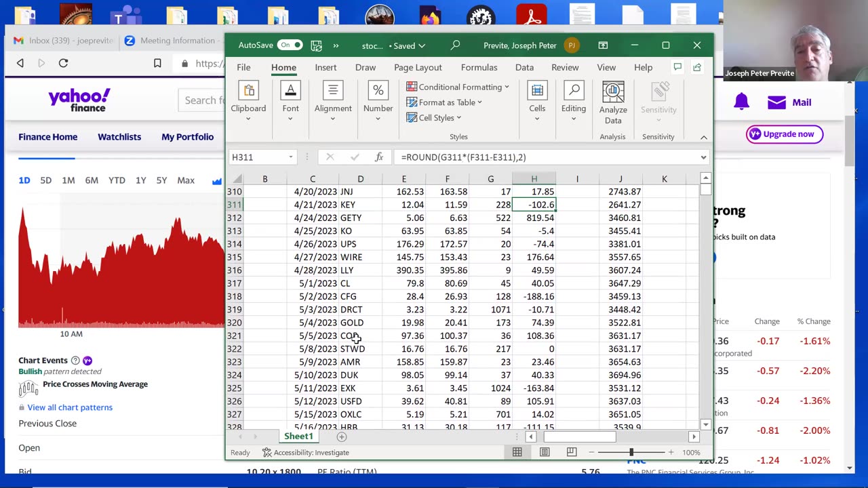Click the Select All corner triangle
Screen dimensions: 868x488
[237, 179]
